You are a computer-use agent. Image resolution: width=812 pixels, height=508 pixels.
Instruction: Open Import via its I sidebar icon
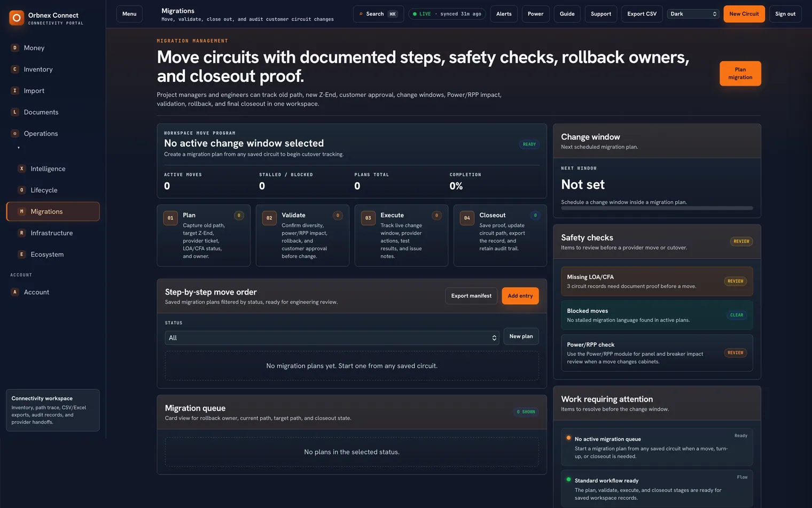pyautogui.click(x=15, y=90)
